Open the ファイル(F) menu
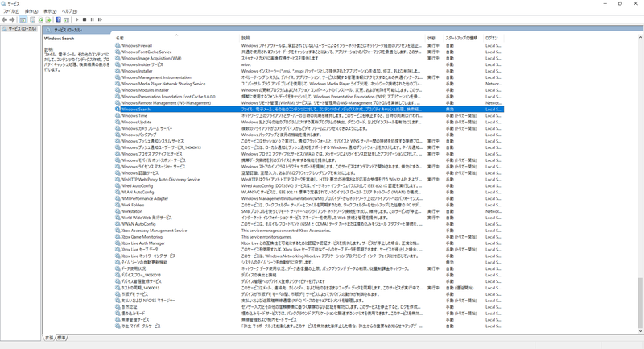 click(11, 11)
